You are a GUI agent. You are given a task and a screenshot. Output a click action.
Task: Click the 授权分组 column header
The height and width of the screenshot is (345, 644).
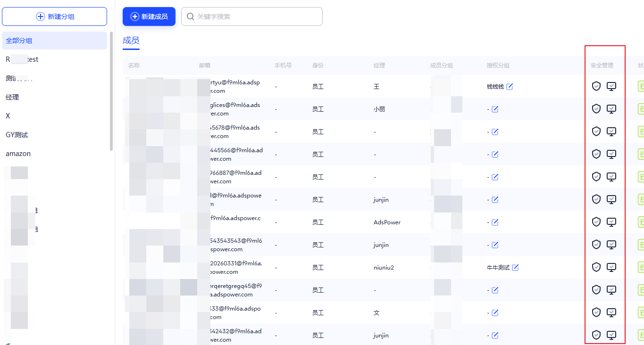(498, 66)
